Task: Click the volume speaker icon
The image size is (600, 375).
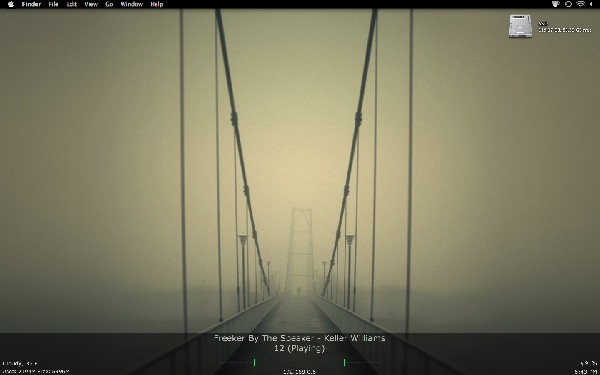Action: (x=592, y=4)
